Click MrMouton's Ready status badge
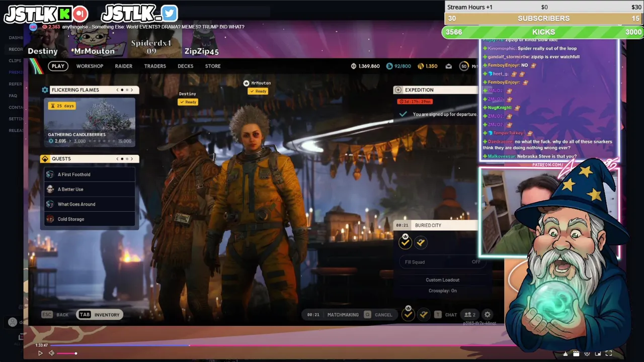The height and width of the screenshot is (362, 644). pyautogui.click(x=258, y=91)
